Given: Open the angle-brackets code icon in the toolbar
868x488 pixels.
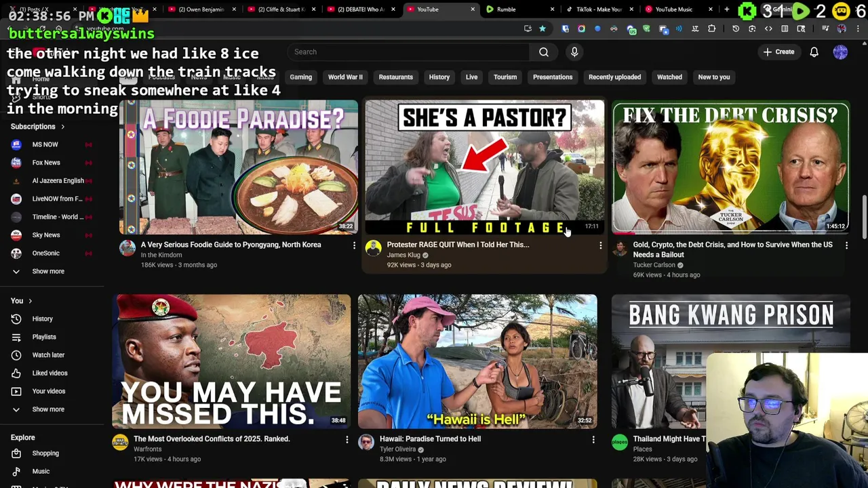Looking at the screenshot, I should (768, 28).
